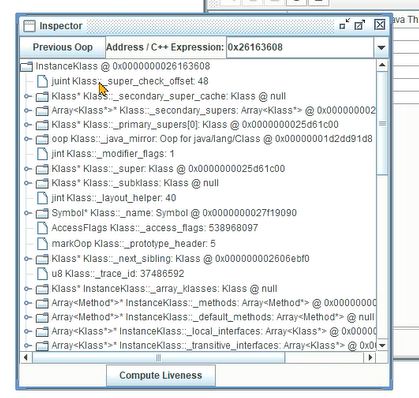Screen dimensions: 419x398
Task: Click the Previous Oop button
Action: 63,47
